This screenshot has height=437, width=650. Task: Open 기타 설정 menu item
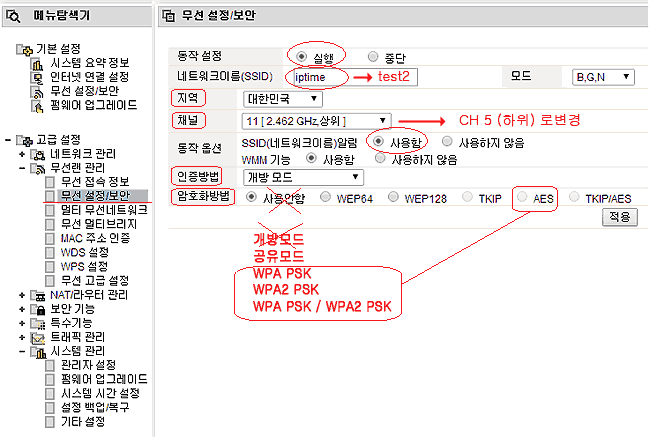pyautogui.click(x=83, y=422)
